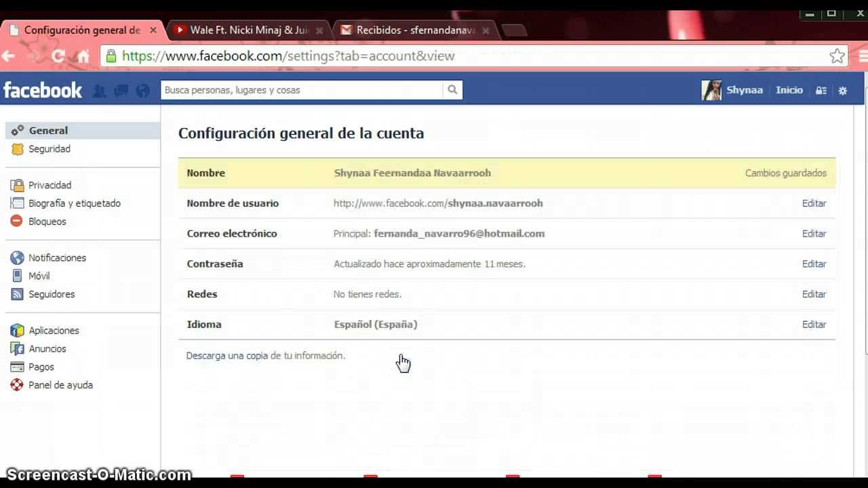Click the Biografía y etiquetado icon
The height and width of the screenshot is (488, 868).
[x=18, y=203]
